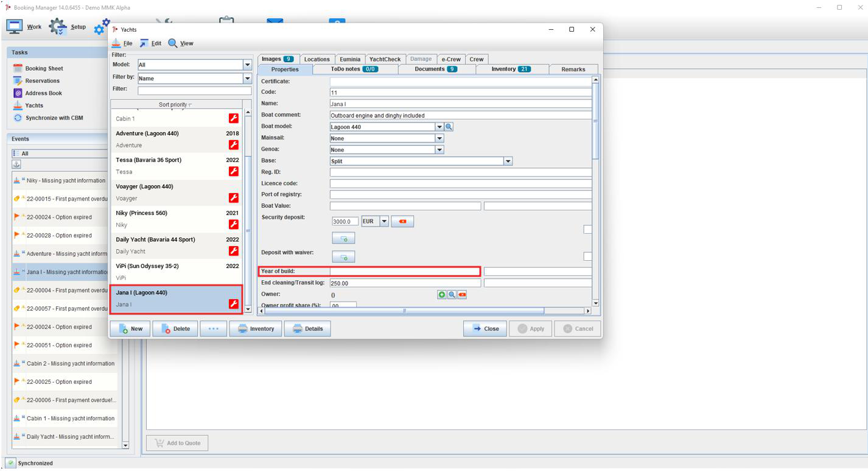The width and height of the screenshot is (868, 471).
Task: Open the File menu in the Yachts window
Action: 122,43
